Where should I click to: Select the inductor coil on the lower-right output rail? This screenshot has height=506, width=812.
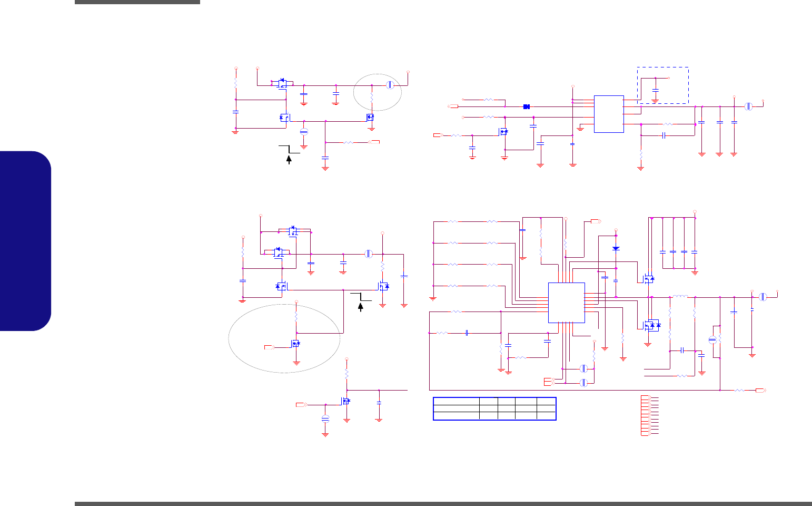[680, 297]
